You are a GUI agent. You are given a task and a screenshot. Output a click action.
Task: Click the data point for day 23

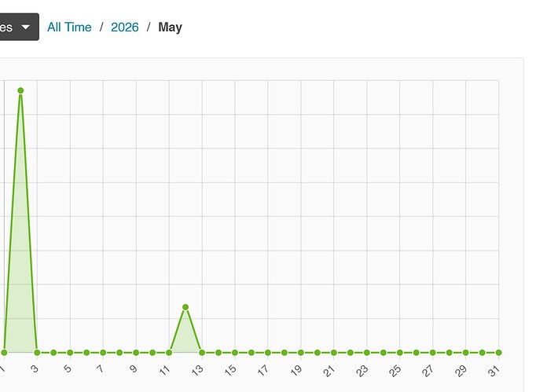[367, 353]
